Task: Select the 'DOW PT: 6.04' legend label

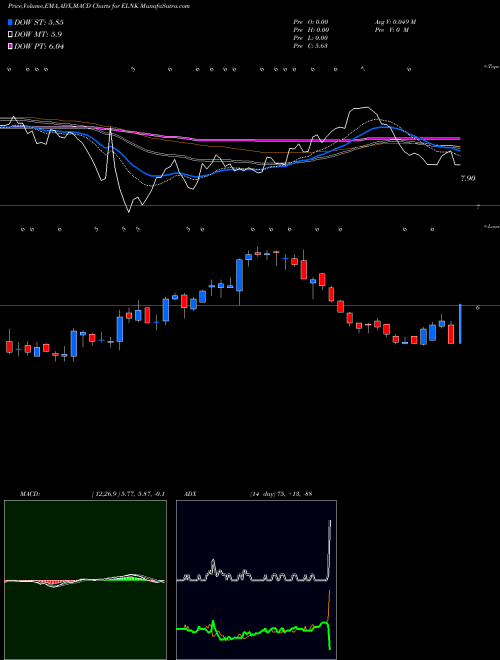Action: pos(39,46)
